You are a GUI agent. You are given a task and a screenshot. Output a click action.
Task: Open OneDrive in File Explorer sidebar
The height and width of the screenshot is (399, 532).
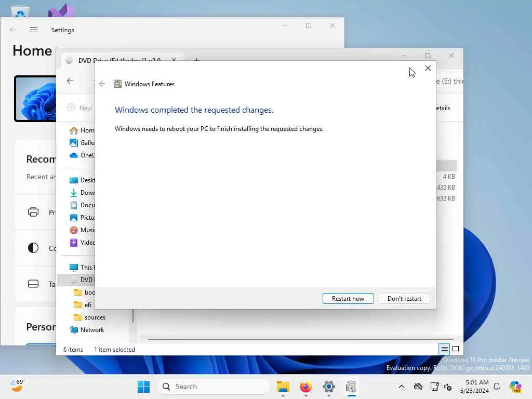(x=82, y=155)
